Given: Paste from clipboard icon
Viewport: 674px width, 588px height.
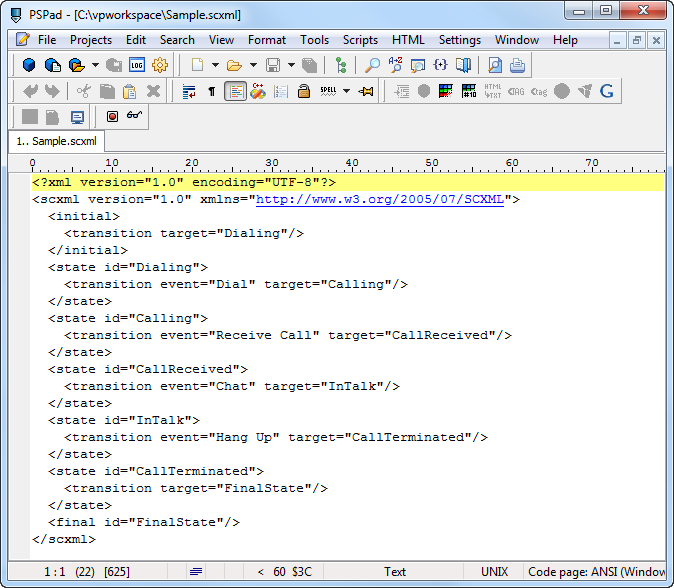Looking at the screenshot, I should point(129,91).
